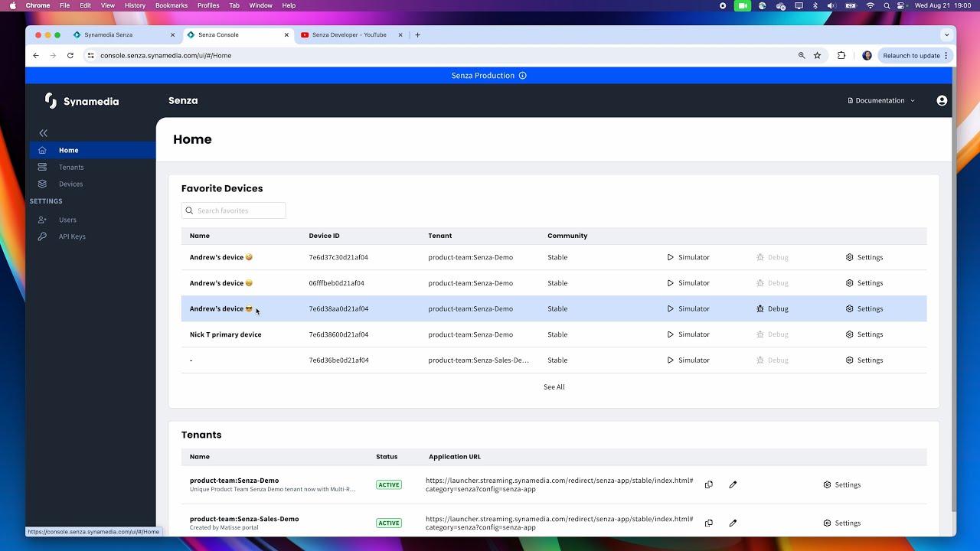This screenshot has height=551, width=980.
Task: Click the address bar URL
Action: (x=165, y=55)
